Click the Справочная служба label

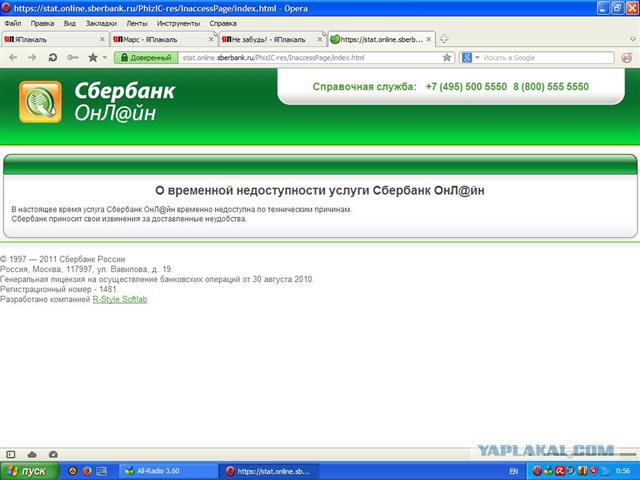click(364, 87)
